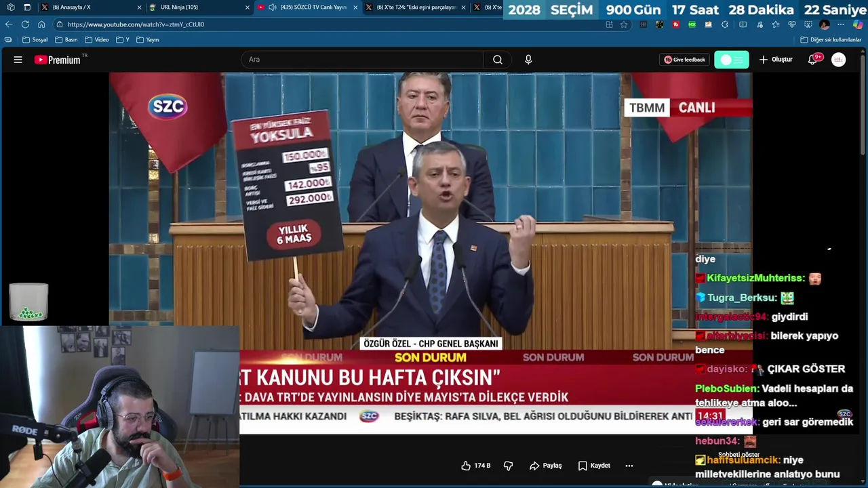Click the Oluştur create button
The width and height of the screenshot is (868, 488).
coord(776,60)
